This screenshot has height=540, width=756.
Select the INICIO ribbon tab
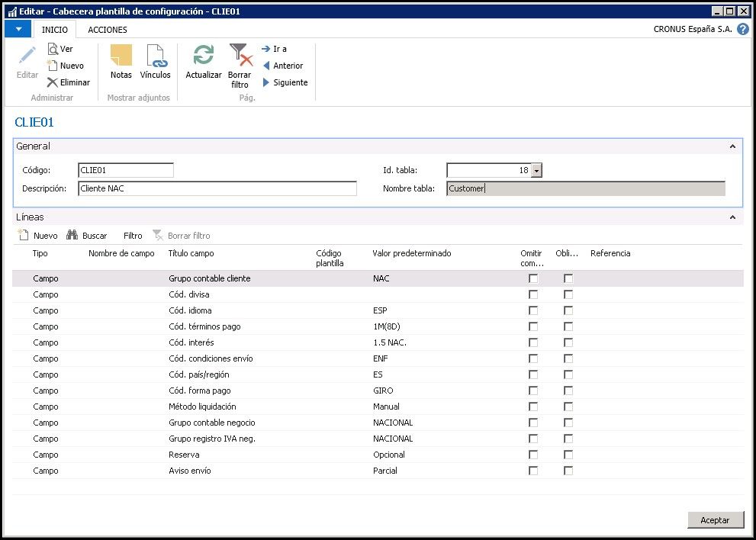[54, 30]
